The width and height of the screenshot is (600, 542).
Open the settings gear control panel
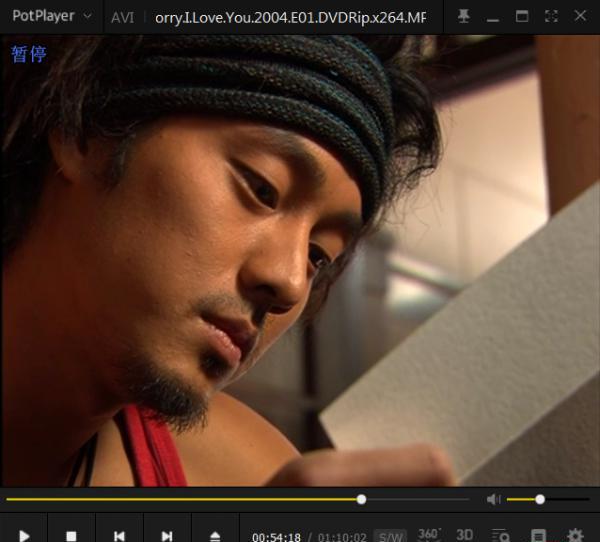575,535
